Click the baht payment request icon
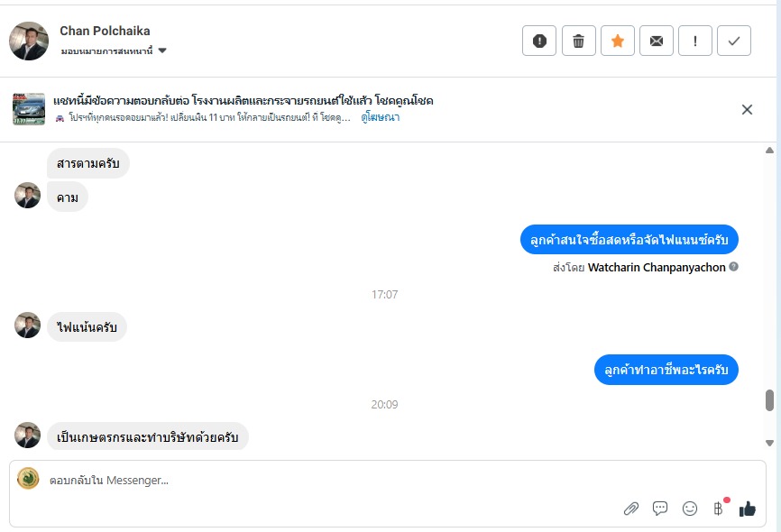This screenshot has width=781, height=532. (x=719, y=509)
